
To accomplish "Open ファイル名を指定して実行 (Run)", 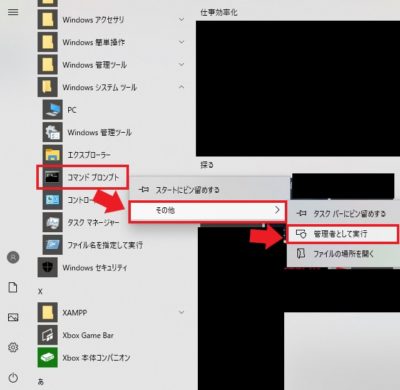I will pyautogui.click(x=105, y=245).
